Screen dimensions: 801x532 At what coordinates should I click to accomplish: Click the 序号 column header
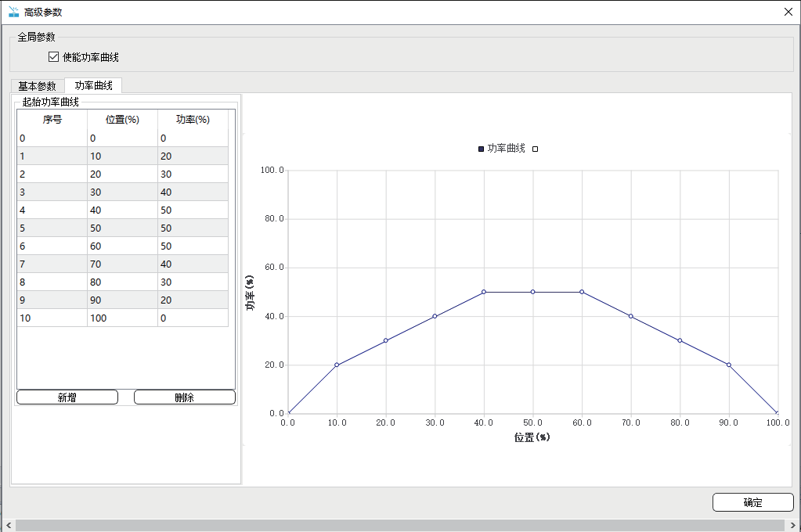click(52, 120)
